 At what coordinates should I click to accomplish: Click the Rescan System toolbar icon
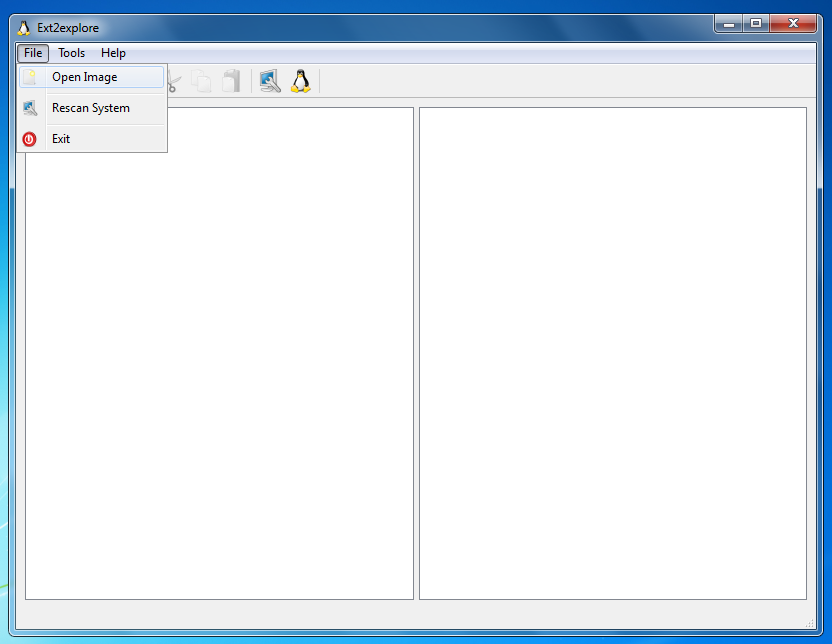[270, 81]
